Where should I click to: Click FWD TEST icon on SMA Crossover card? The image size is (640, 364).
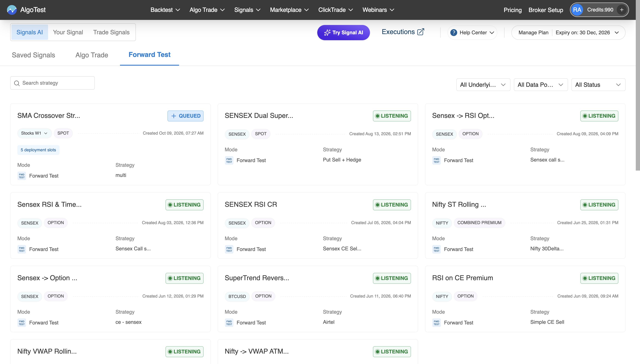tap(22, 176)
